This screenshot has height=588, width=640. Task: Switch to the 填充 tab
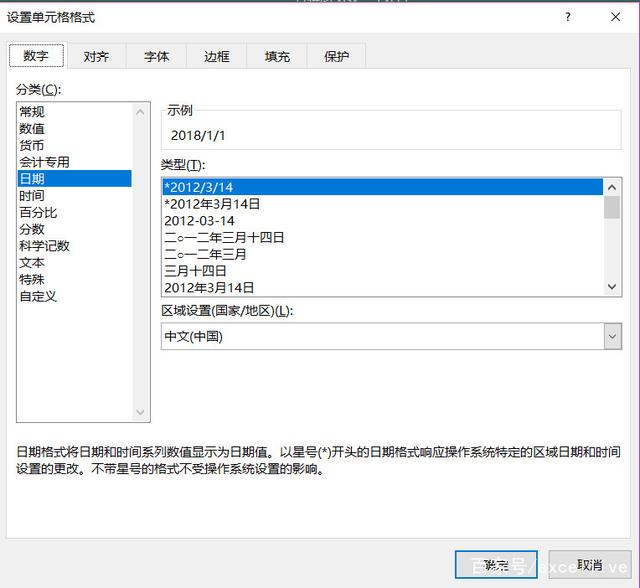(x=277, y=56)
